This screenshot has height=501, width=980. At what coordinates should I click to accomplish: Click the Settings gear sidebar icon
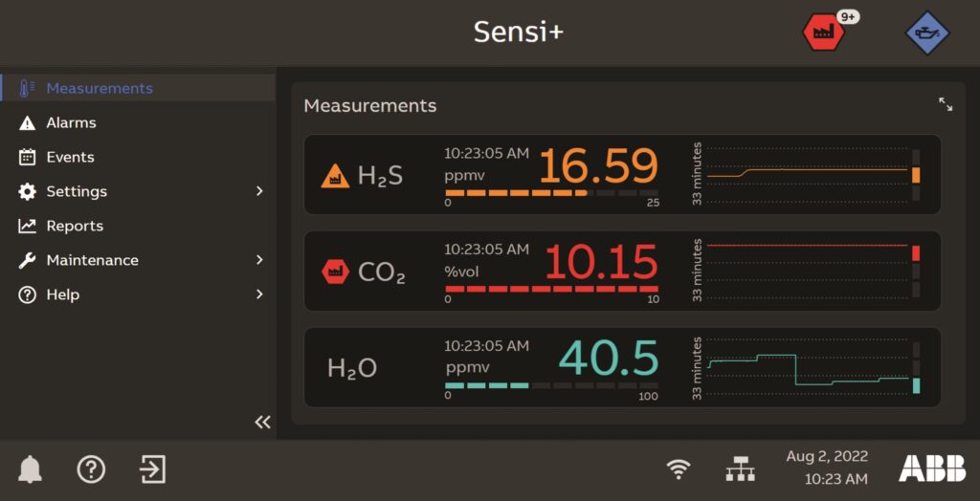pyautogui.click(x=27, y=192)
